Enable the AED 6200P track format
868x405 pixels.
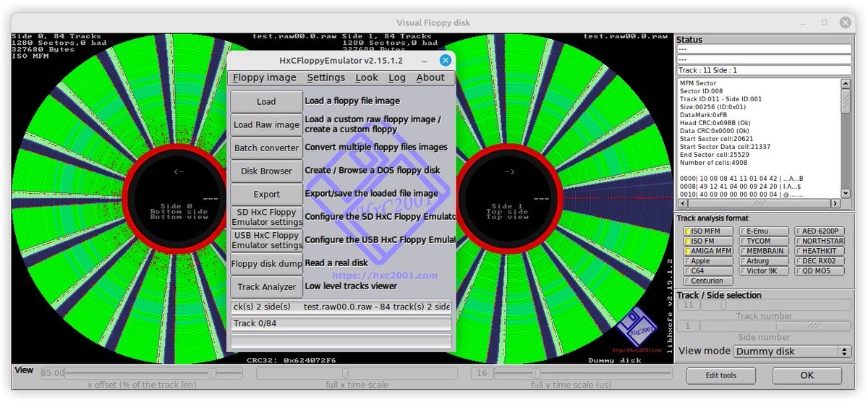(820, 231)
